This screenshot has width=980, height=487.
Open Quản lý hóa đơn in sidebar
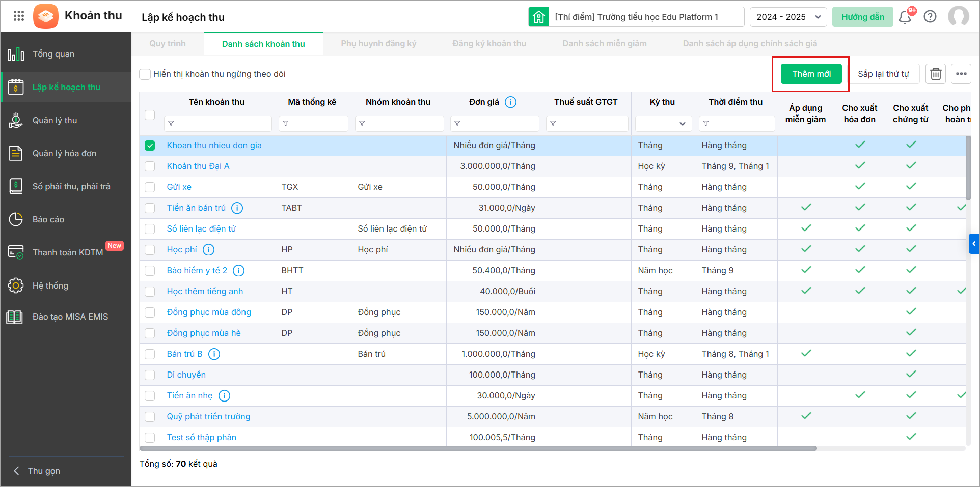pos(64,153)
